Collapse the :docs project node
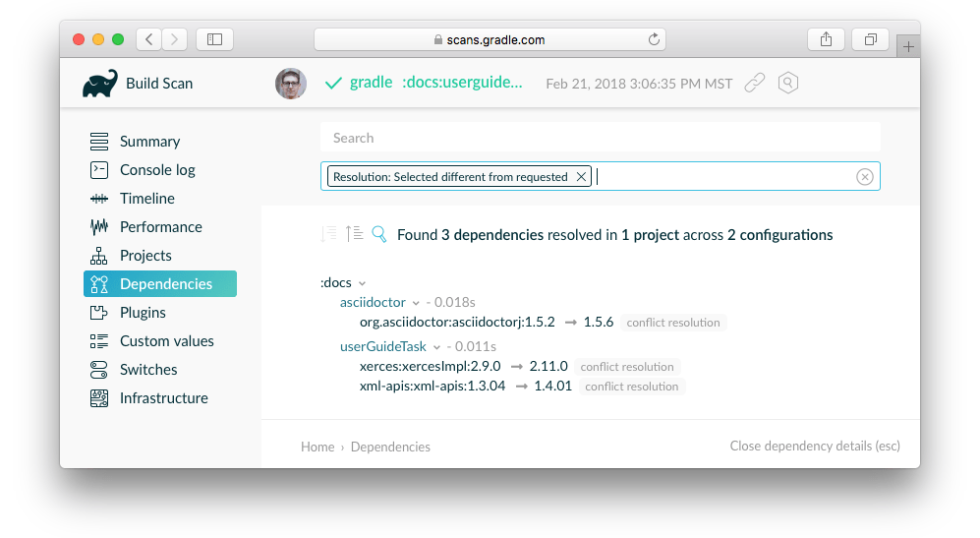The height and width of the screenshot is (538, 980). coord(362,283)
